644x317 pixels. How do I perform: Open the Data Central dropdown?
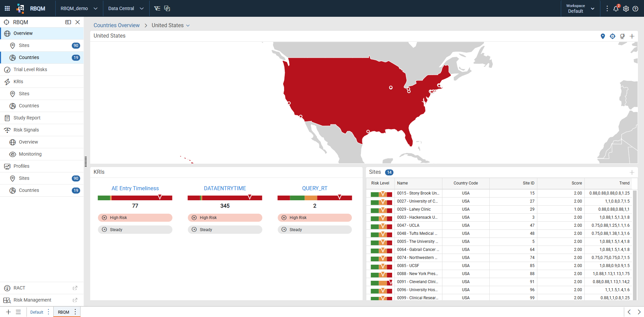[126, 8]
